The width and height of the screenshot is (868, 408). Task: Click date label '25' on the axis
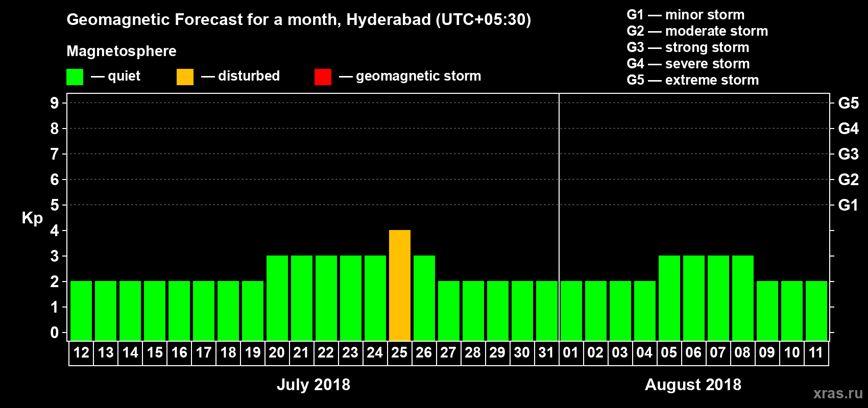click(x=400, y=352)
